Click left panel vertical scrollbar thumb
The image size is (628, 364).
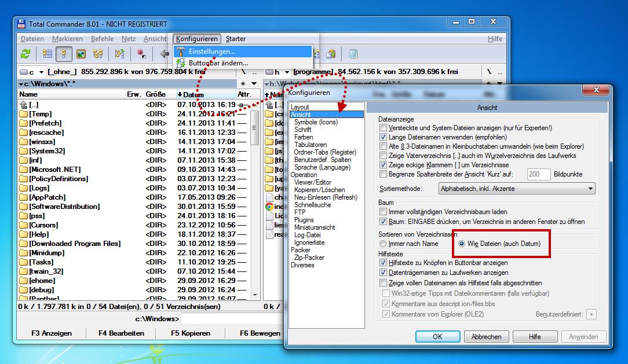[254, 128]
